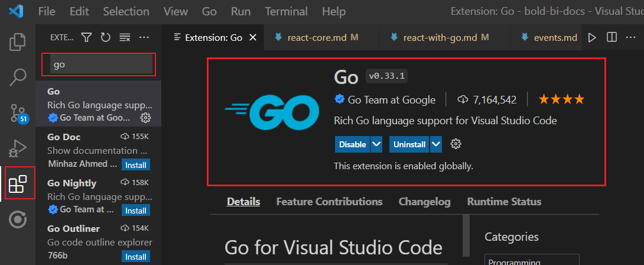Open the Extensions view in activity bar
The width and height of the screenshot is (644, 265).
point(18,184)
